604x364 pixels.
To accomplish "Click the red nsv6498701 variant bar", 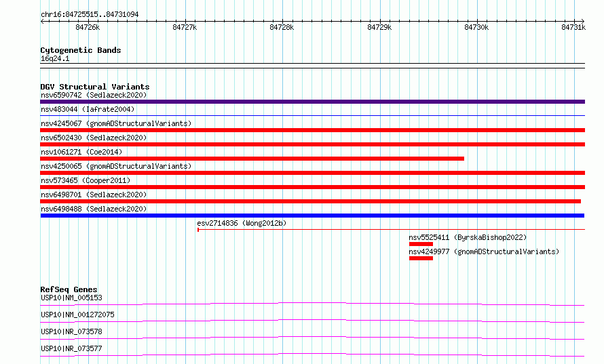I will click(310, 201).
